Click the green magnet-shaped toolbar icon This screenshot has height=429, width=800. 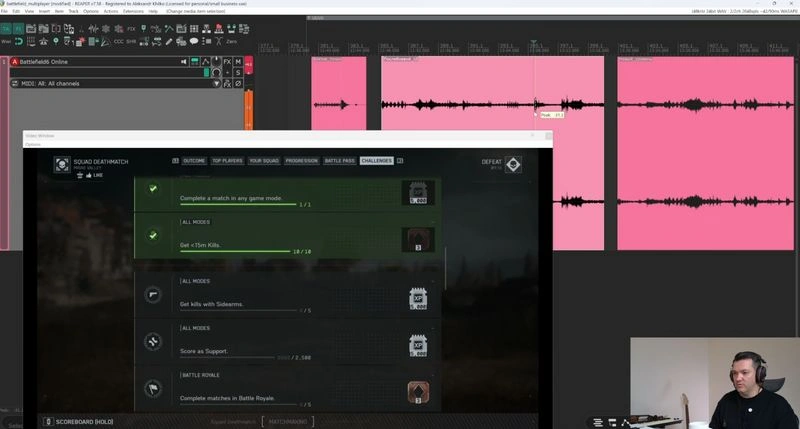(18, 41)
